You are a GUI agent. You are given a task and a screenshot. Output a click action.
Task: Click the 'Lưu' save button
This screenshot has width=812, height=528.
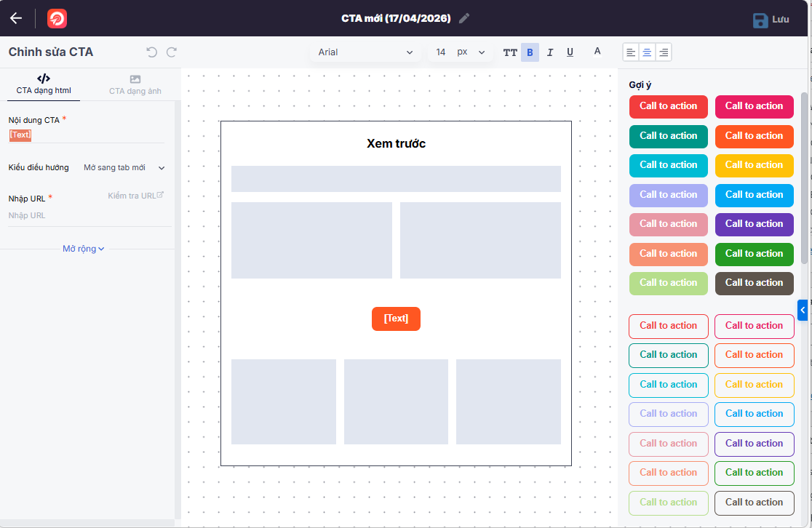tap(771, 20)
